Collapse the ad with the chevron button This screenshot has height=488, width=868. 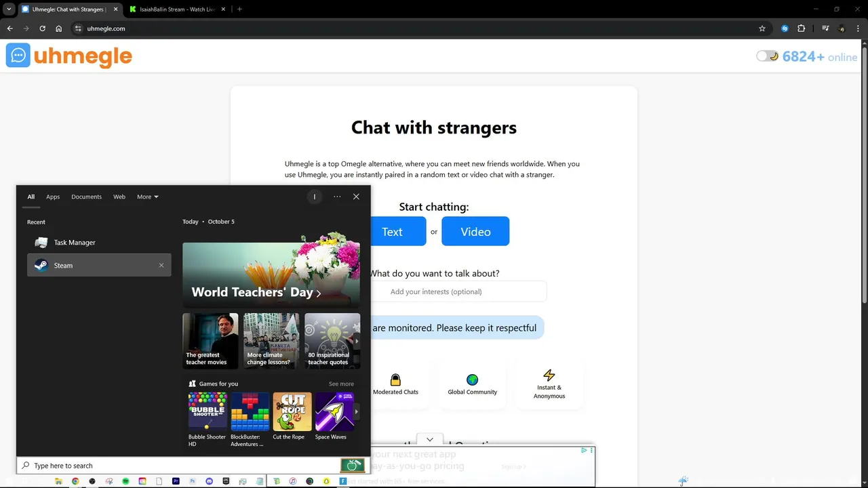429,439
